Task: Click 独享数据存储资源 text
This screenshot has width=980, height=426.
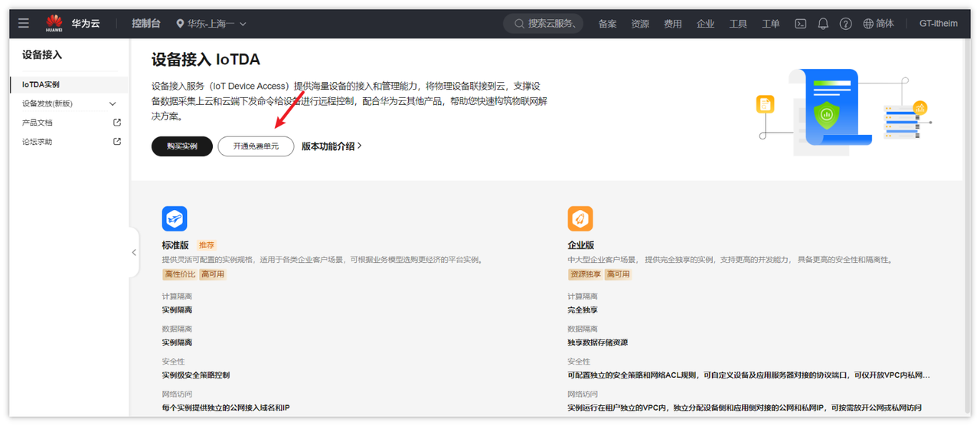Action: [598, 342]
